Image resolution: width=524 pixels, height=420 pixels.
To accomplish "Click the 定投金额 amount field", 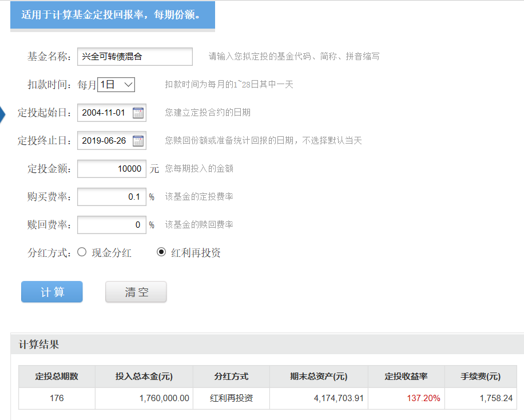I will [x=112, y=169].
